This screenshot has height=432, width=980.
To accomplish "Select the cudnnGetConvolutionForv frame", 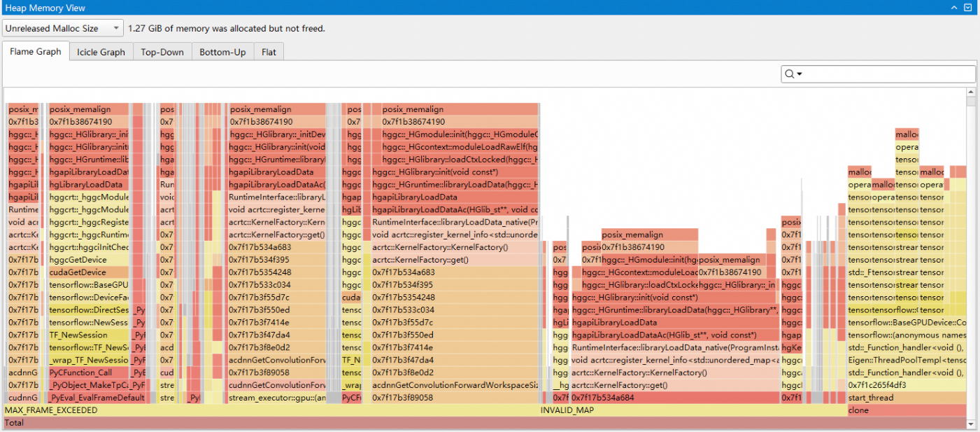I will tap(277, 385).
